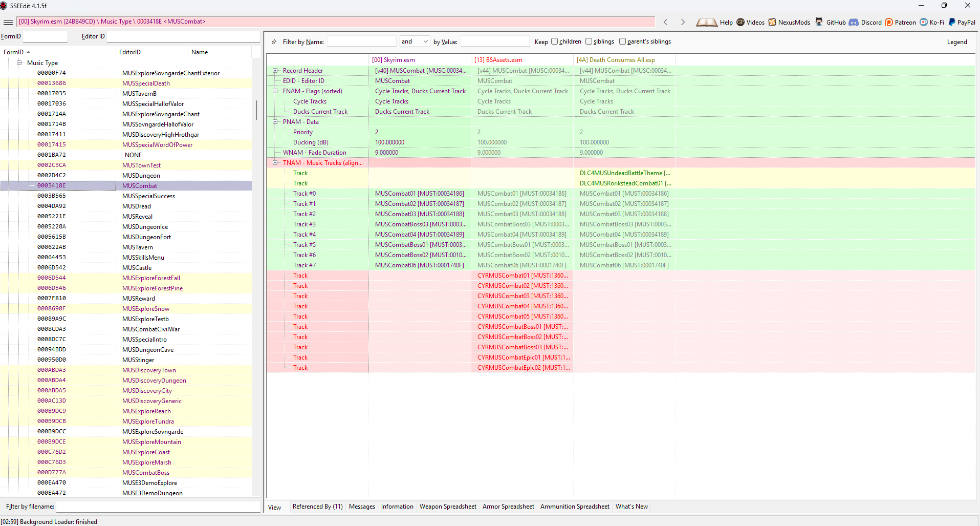Open Messages tab
The width and height of the screenshot is (980, 526).
(362, 507)
